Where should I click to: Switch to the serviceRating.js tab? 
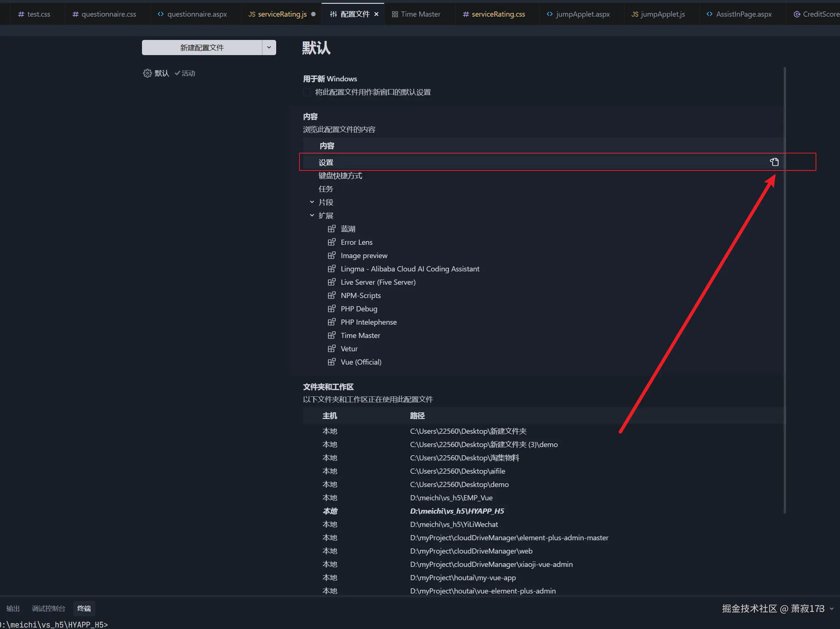[282, 14]
